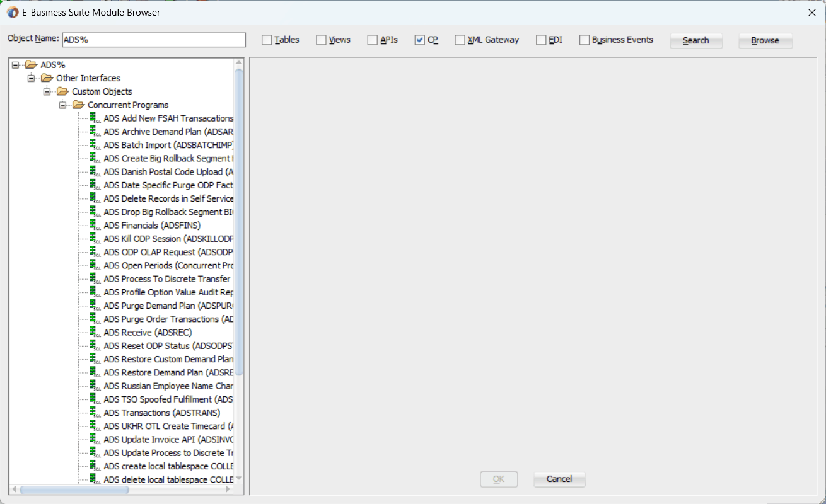Click the icon beside ADS Archive Demand Plan

(x=95, y=132)
